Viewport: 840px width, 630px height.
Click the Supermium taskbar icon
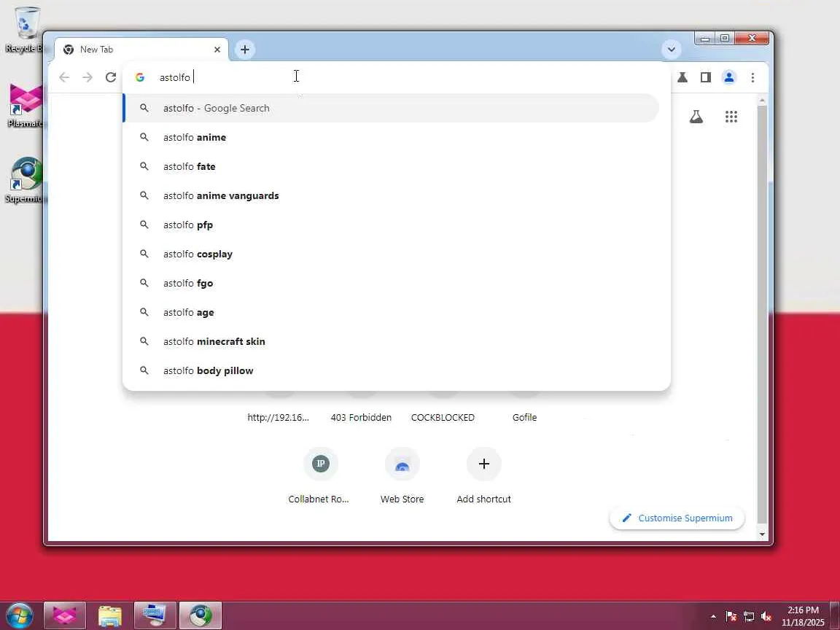pos(201,615)
